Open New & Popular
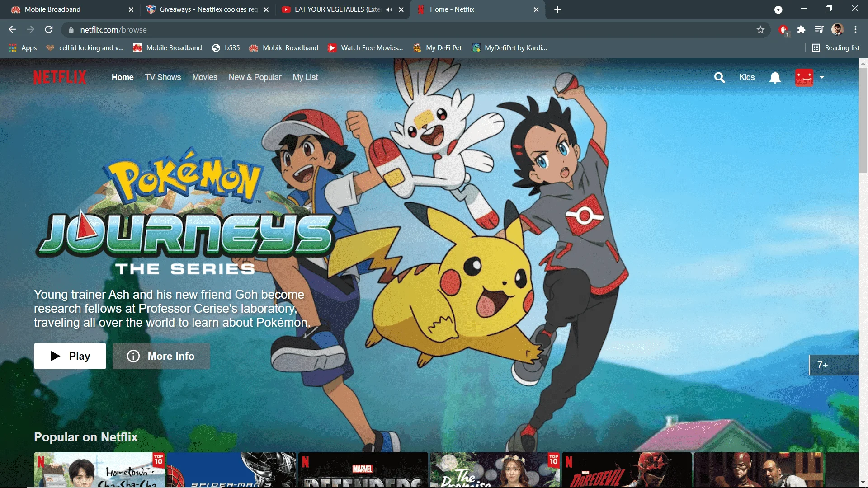 pos(255,77)
